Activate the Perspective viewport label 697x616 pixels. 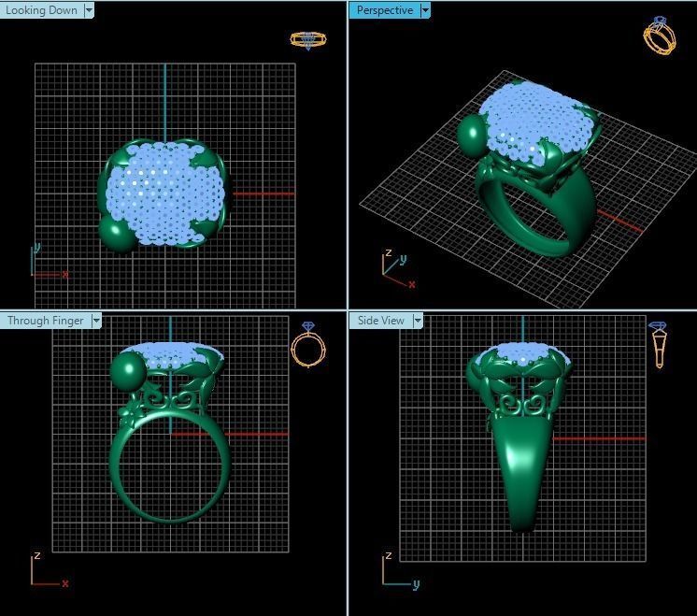click(x=385, y=10)
